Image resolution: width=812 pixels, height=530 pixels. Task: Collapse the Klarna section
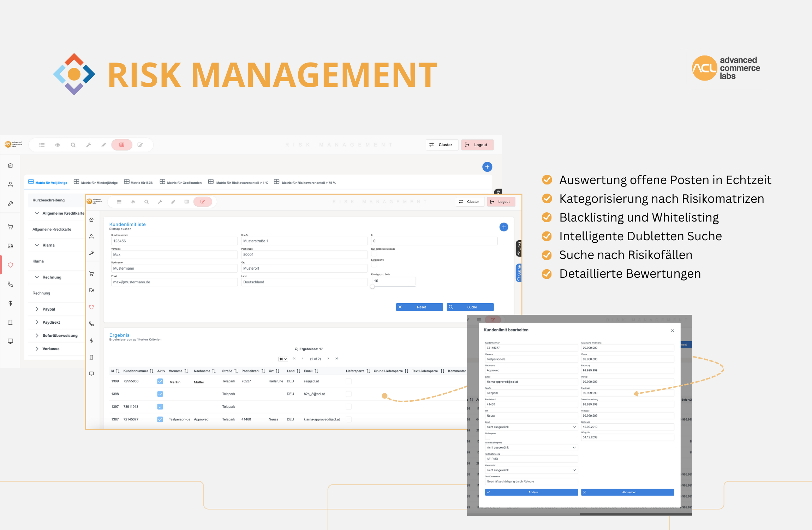pyautogui.click(x=37, y=245)
